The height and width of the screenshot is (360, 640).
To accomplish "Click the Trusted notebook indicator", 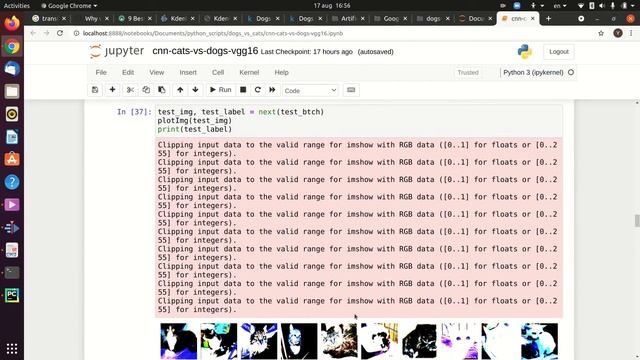I will (468, 72).
